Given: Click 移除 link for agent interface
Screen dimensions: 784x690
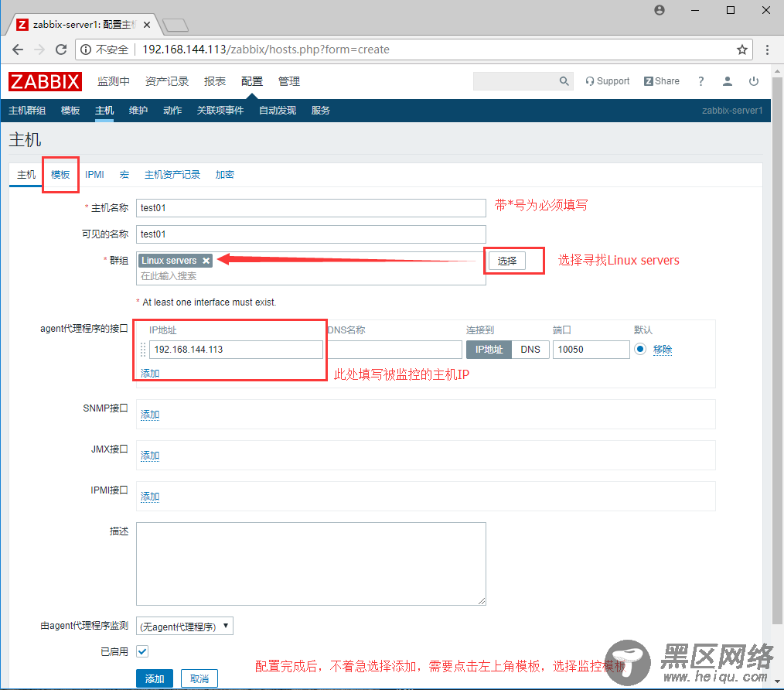Looking at the screenshot, I should (x=663, y=349).
